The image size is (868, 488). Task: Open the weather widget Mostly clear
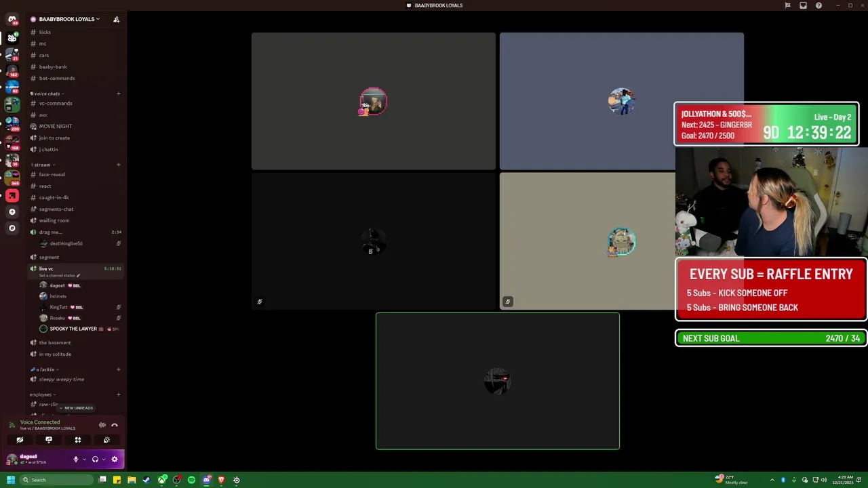click(x=731, y=479)
